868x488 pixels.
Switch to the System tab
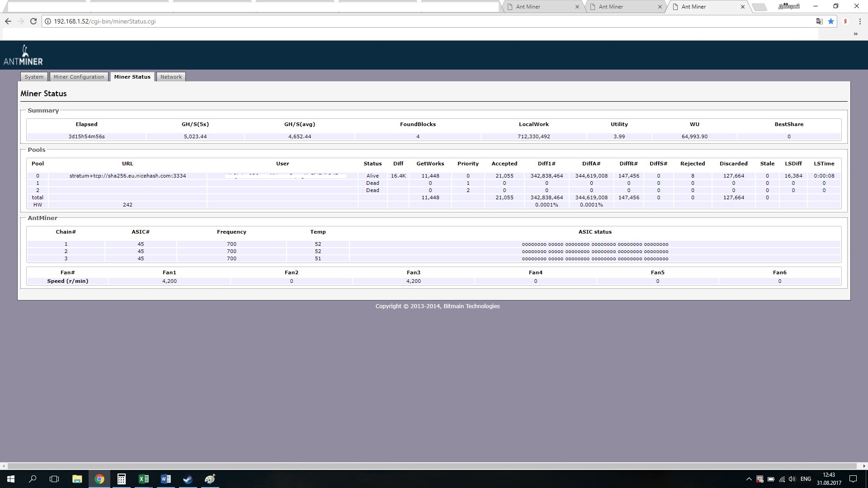[34, 77]
